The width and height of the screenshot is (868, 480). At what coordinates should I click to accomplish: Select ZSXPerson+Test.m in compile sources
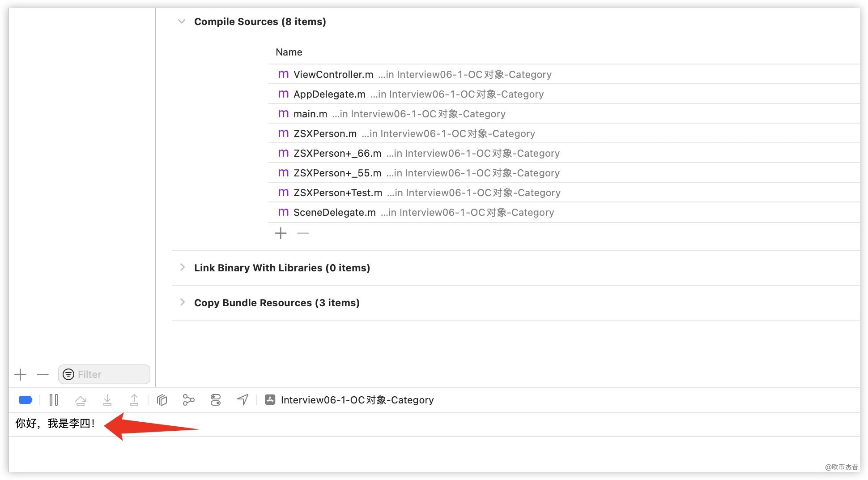tap(338, 193)
